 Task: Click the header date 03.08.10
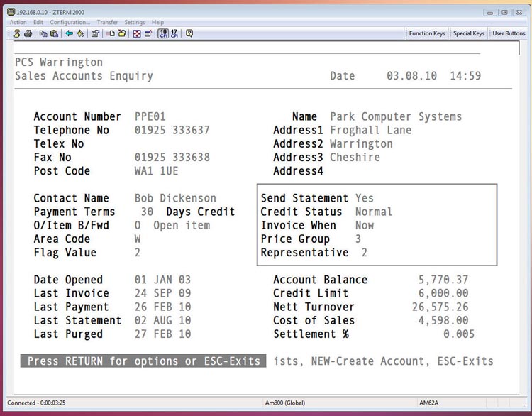[411, 76]
